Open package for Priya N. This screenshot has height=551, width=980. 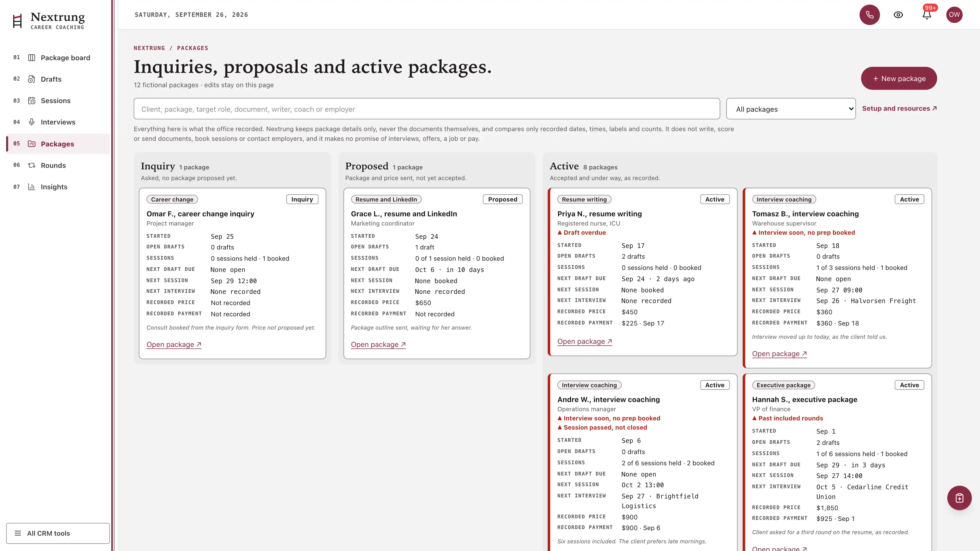(584, 342)
